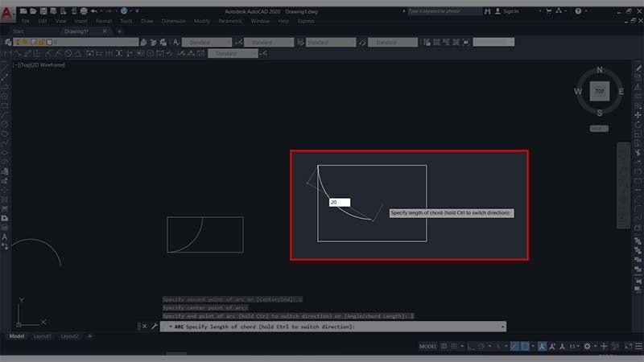
Task: Open the Standard text style dropdown
Action: pos(211,42)
